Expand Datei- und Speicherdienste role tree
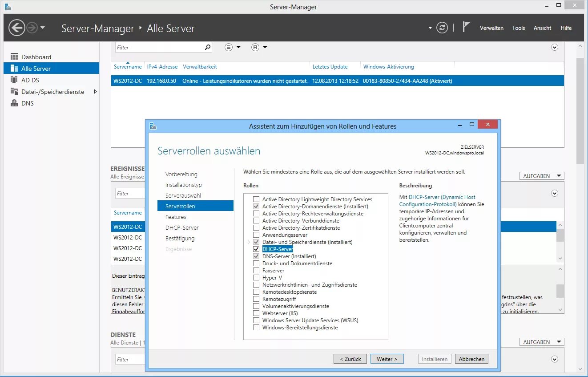Image resolution: width=588 pixels, height=377 pixels. coord(249,242)
